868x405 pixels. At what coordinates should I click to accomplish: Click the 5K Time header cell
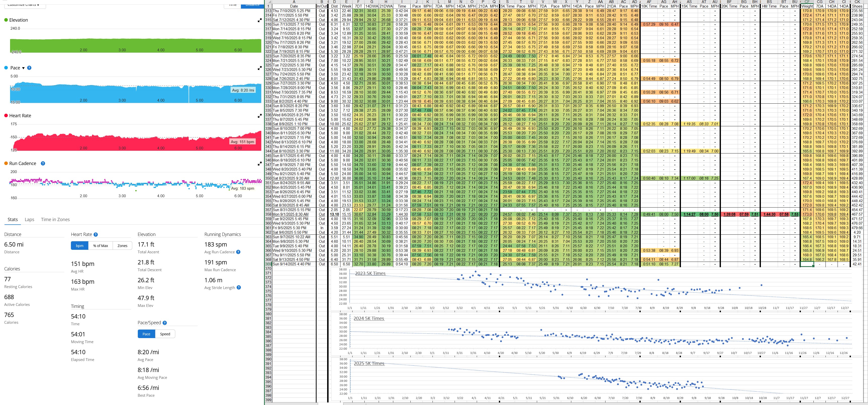coord(507,6)
